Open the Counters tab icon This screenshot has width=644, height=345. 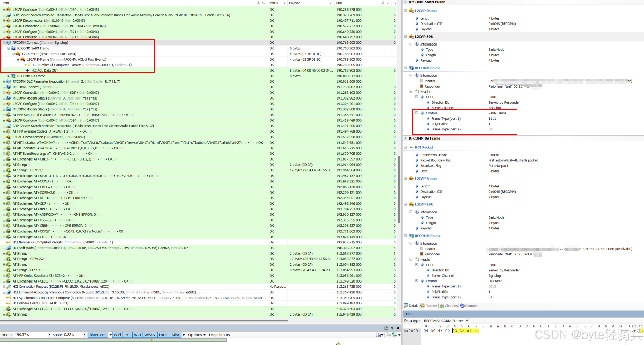click(462, 306)
